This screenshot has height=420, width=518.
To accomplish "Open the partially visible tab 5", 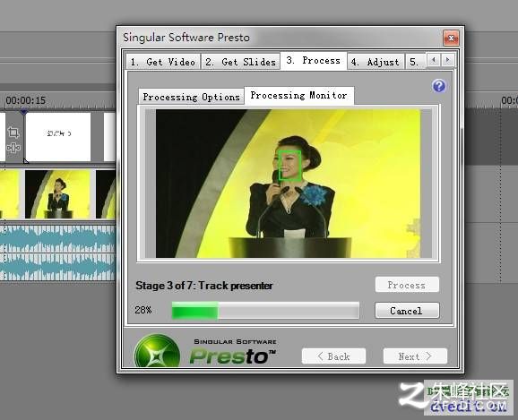I will (x=415, y=62).
